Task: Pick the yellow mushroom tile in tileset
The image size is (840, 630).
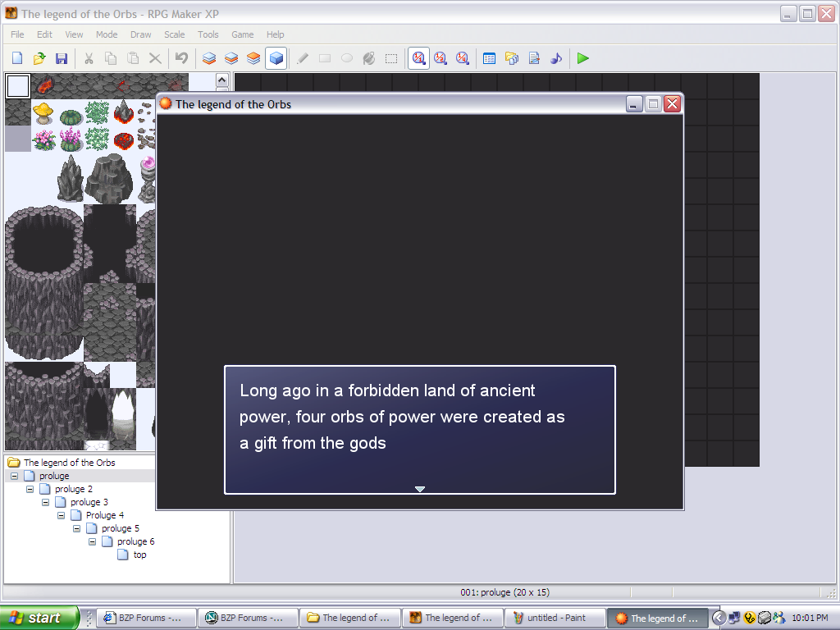Action: click(43, 112)
